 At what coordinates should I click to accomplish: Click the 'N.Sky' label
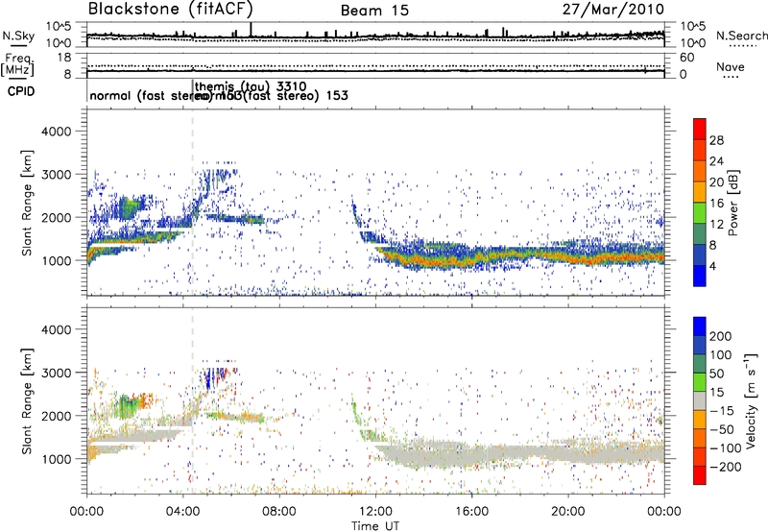pyautogui.click(x=18, y=36)
